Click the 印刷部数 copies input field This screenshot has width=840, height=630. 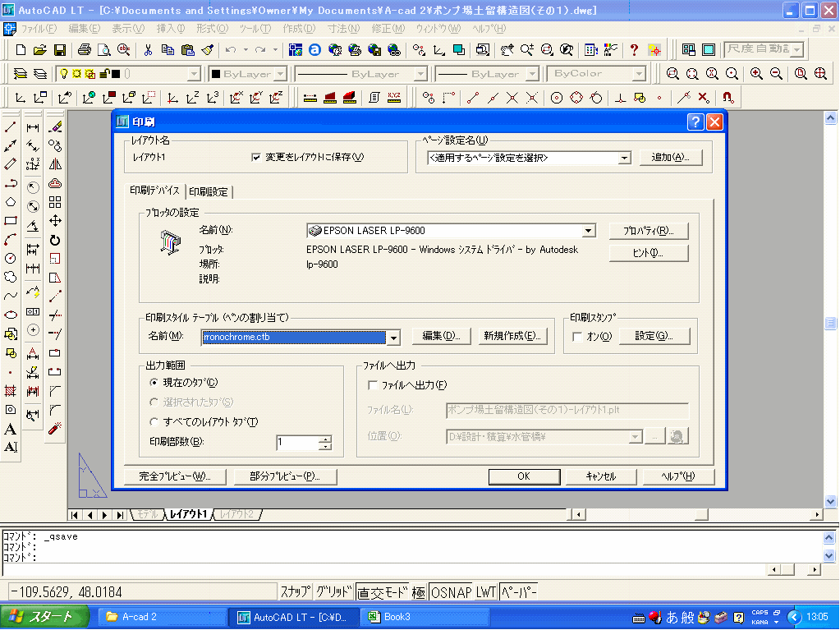[x=297, y=443]
